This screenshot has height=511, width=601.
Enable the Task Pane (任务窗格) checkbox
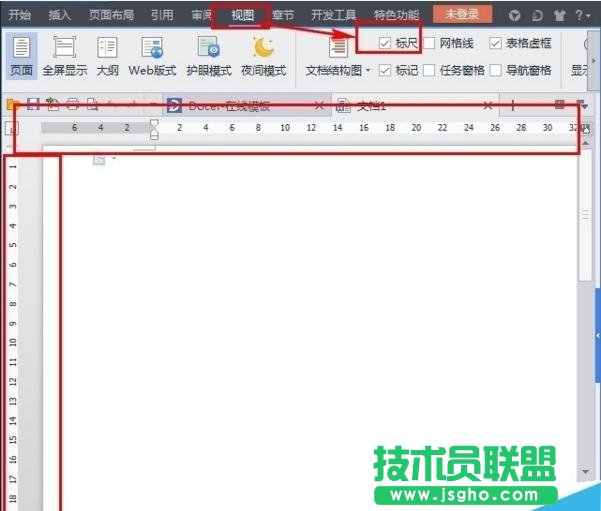coord(429,70)
